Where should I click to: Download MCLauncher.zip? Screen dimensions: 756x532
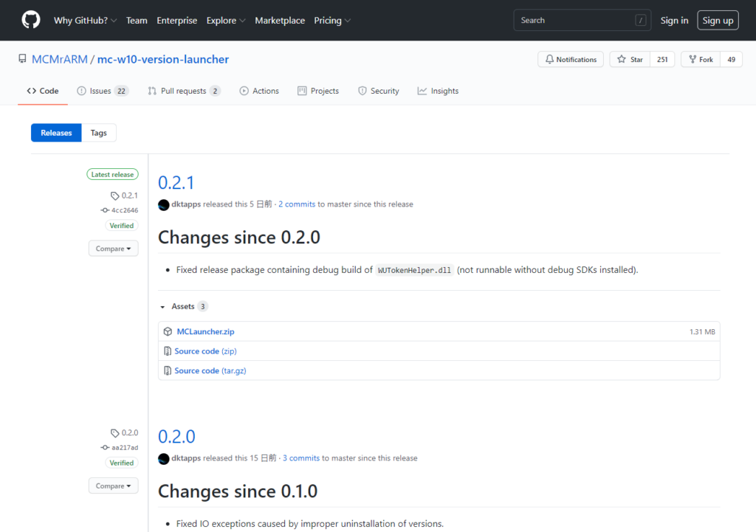205,331
